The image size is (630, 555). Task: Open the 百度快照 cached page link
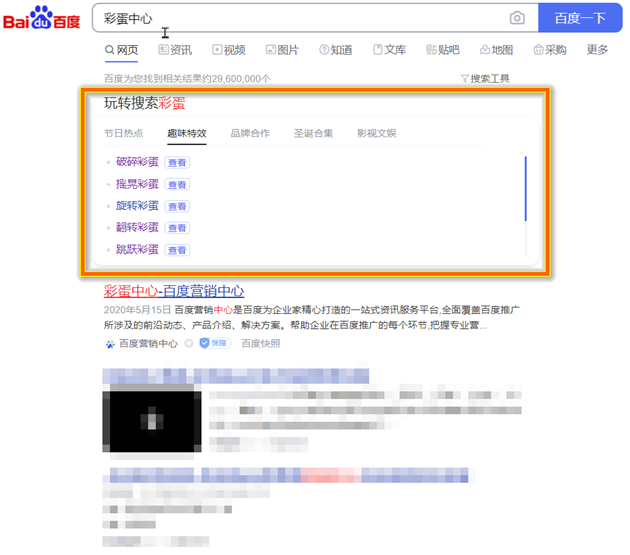tap(261, 344)
